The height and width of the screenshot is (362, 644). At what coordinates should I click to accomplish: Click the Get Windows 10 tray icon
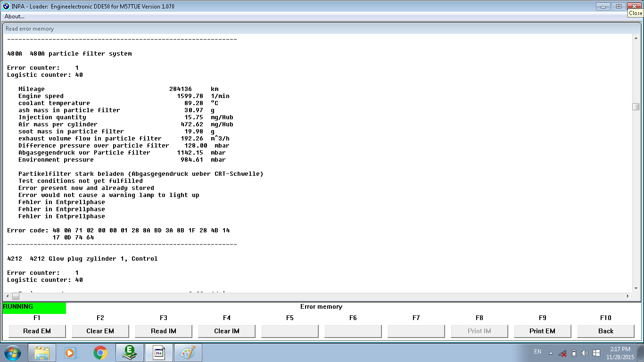pyautogui.click(x=596, y=353)
